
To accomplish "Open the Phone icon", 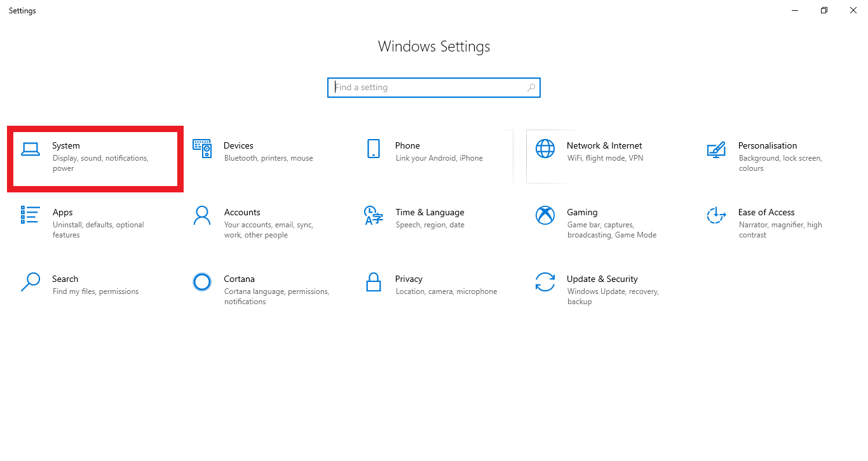I will 374,149.
